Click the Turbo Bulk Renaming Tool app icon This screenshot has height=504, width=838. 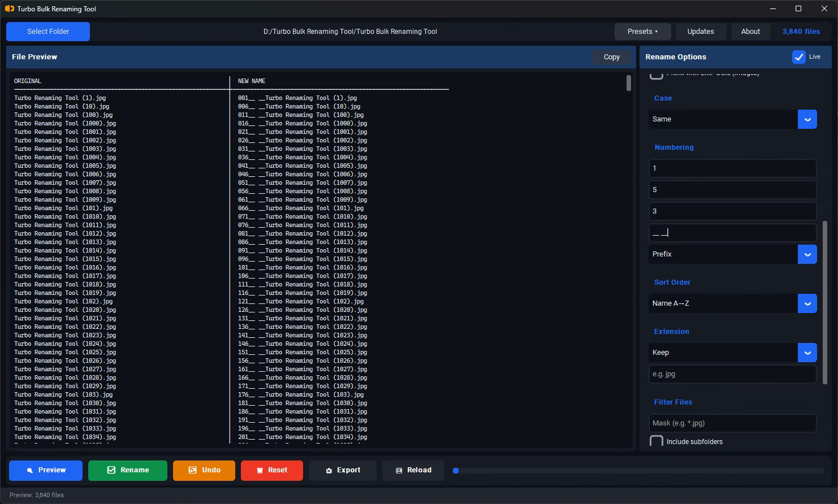point(9,8)
